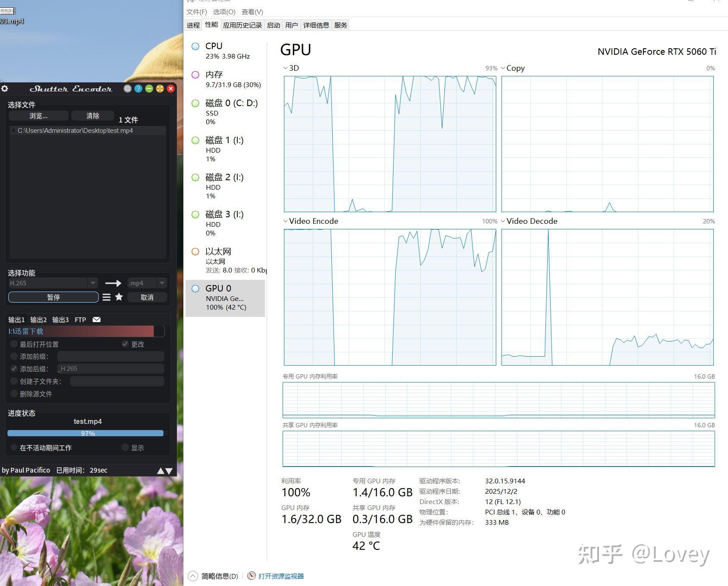Open the H.265 function dropdown
The height and width of the screenshot is (586, 728).
point(93,283)
